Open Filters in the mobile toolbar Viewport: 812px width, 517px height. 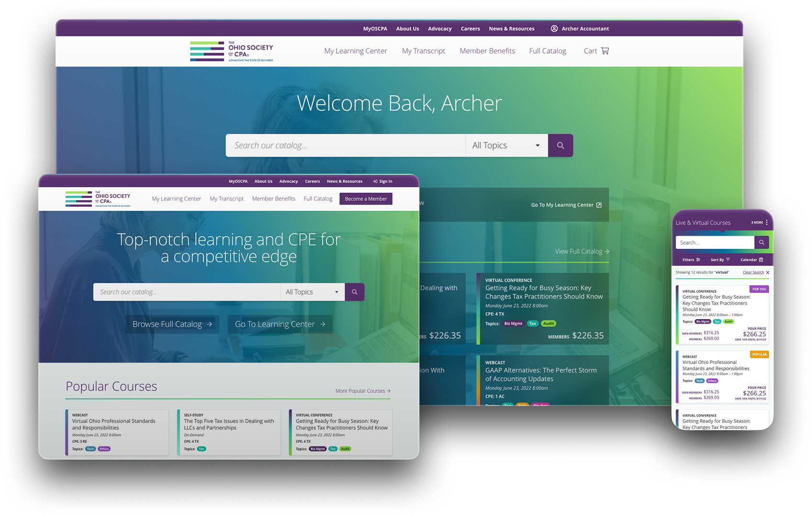point(691,260)
